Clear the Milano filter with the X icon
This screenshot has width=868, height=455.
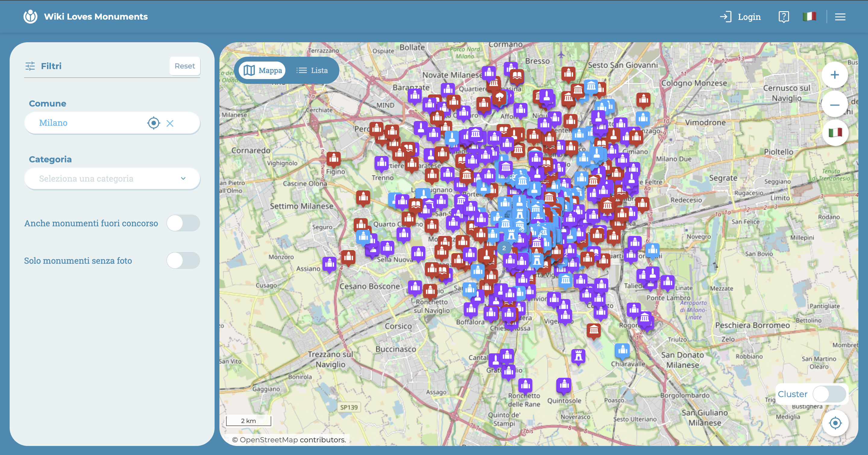click(170, 123)
